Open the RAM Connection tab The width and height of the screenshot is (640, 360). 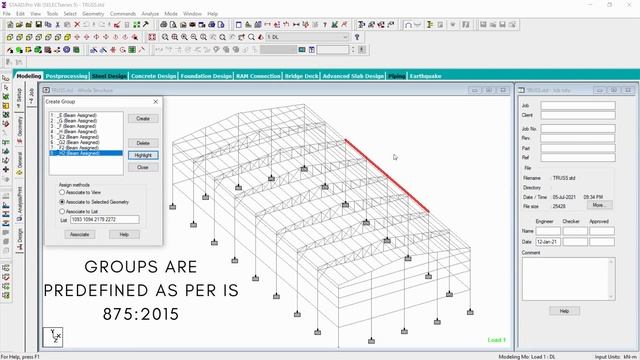(258, 76)
